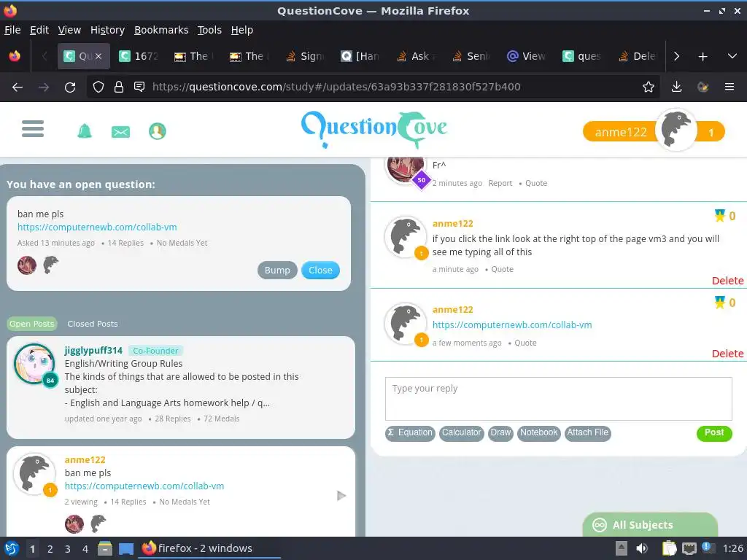Open the Edit menu

[x=39, y=30]
